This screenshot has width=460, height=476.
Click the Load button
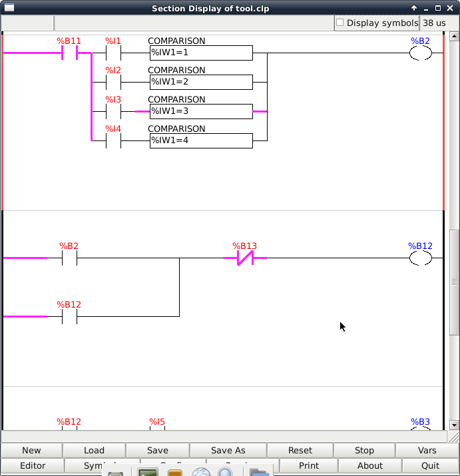tap(94, 450)
